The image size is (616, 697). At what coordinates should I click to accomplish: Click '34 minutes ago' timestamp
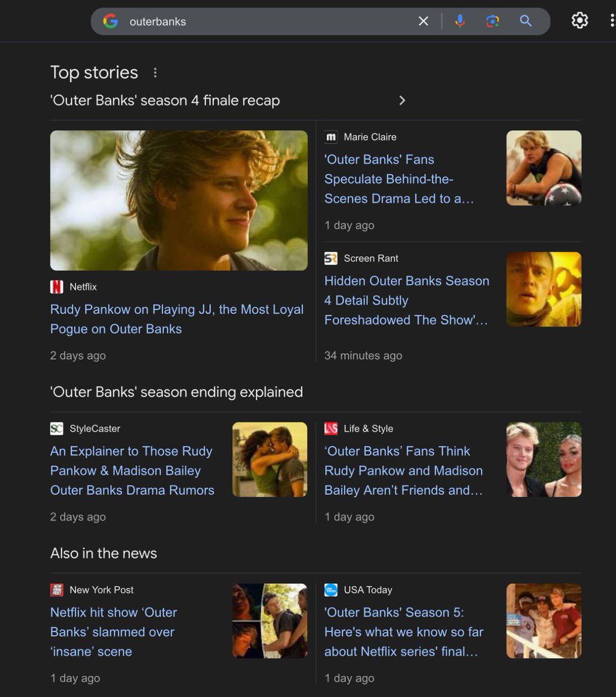pos(363,355)
